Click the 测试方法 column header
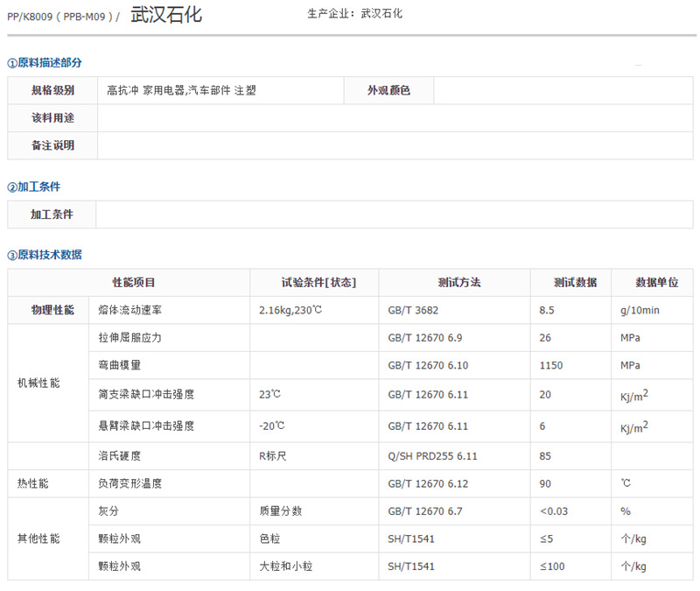 tap(454, 282)
